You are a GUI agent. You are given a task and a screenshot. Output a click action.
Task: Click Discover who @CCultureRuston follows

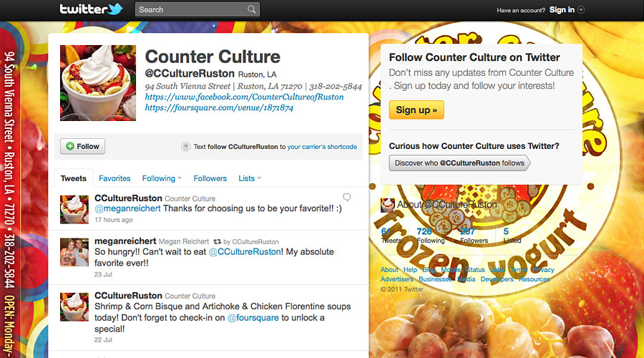click(x=459, y=163)
